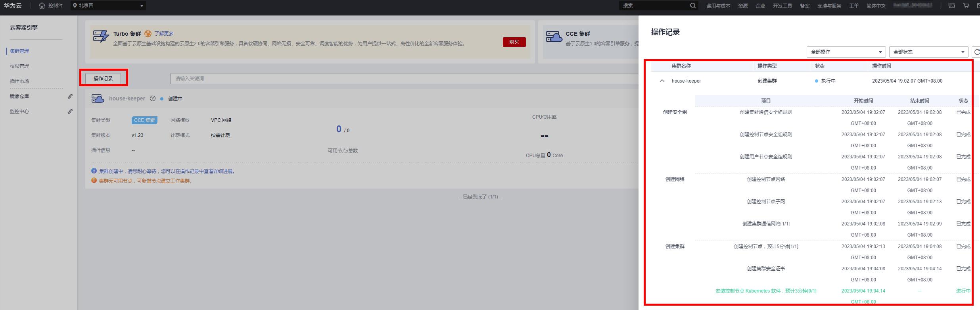The width and height of the screenshot is (980, 310).
Task: Click the 创建控制节点，预计5分钟[1/1] item
Action: tap(766, 246)
